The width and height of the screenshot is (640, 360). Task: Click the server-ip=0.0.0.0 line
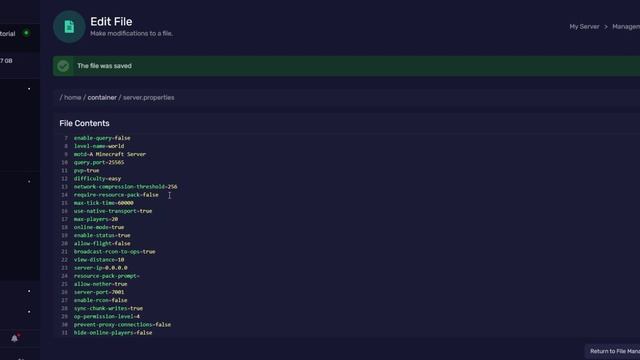click(100, 268)
